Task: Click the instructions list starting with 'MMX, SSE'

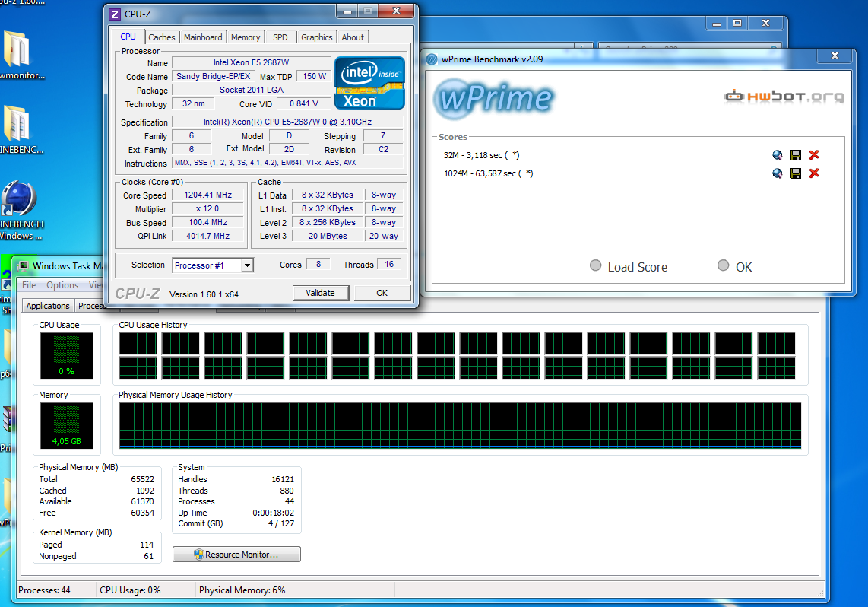Action: click(x=287, y=163)
